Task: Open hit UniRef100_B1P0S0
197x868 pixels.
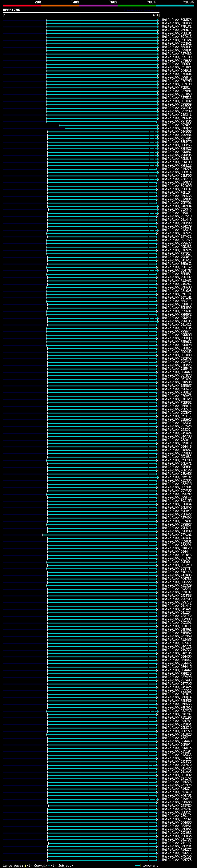Action: point(176,23)
